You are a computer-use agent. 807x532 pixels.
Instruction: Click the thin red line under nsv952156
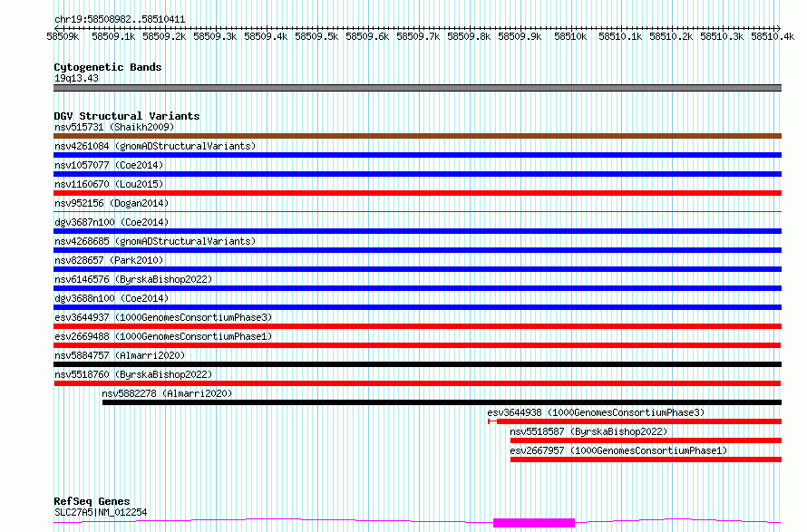click(417, 211)
